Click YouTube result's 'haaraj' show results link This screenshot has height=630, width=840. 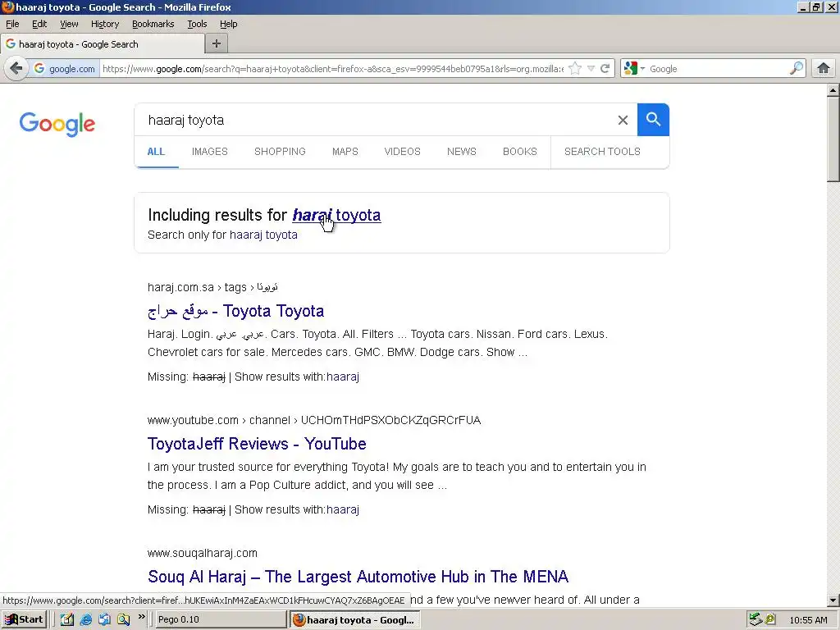343,509
